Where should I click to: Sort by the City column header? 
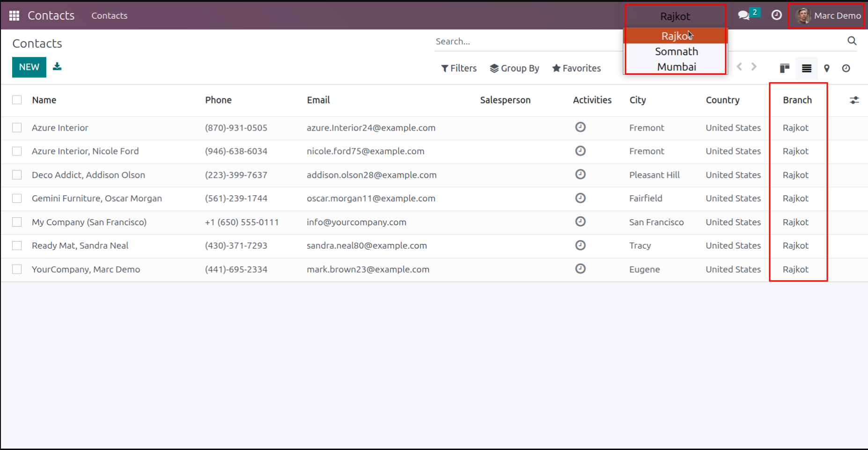coord(638,100)
